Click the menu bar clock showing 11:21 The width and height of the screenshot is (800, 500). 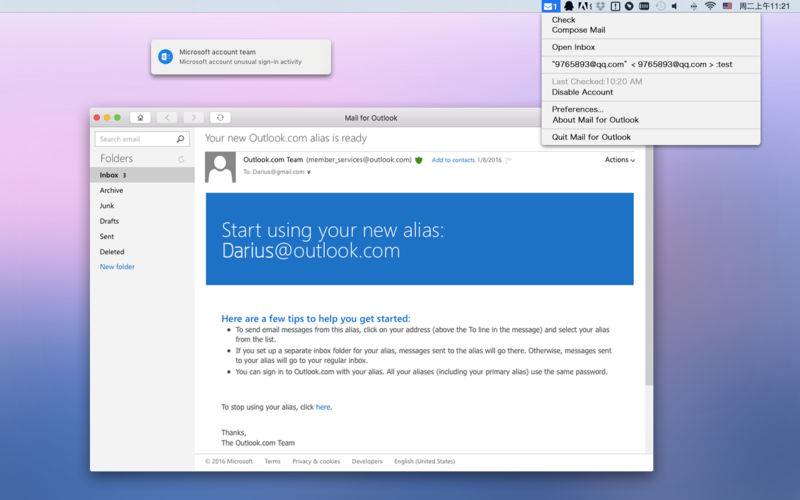pos(765,6)
